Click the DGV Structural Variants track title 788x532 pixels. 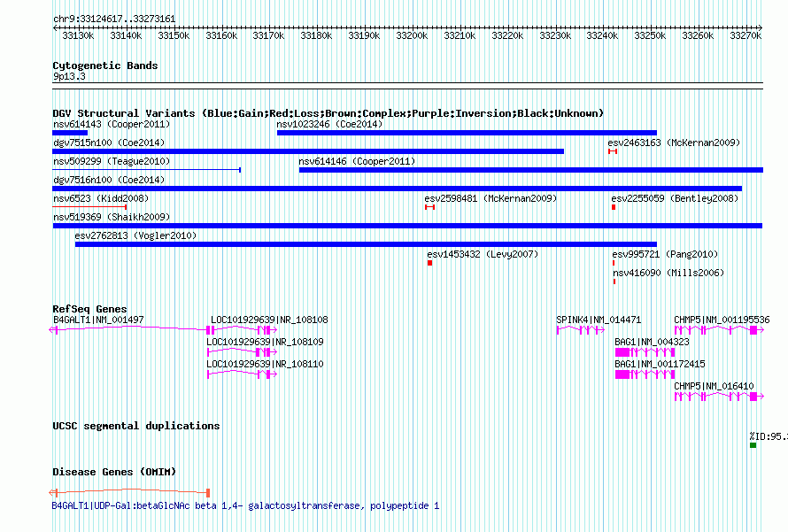(x=328, y=113)
